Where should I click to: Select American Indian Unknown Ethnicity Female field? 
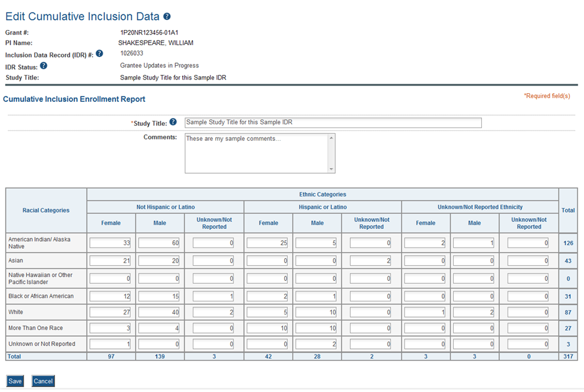click(425, 243)
